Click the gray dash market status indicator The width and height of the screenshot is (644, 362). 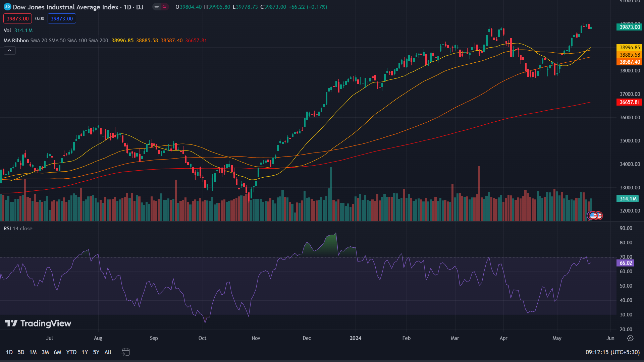[157, 7]
